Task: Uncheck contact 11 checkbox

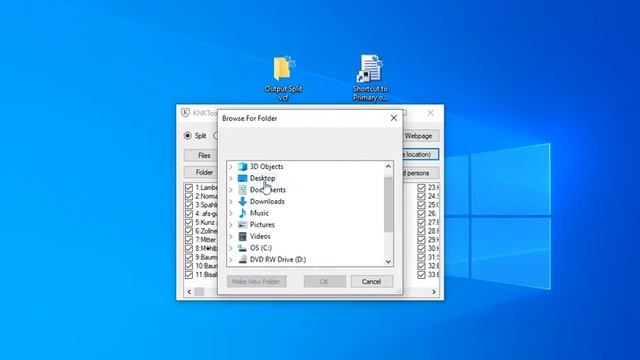Action: (x=189, y=275)
